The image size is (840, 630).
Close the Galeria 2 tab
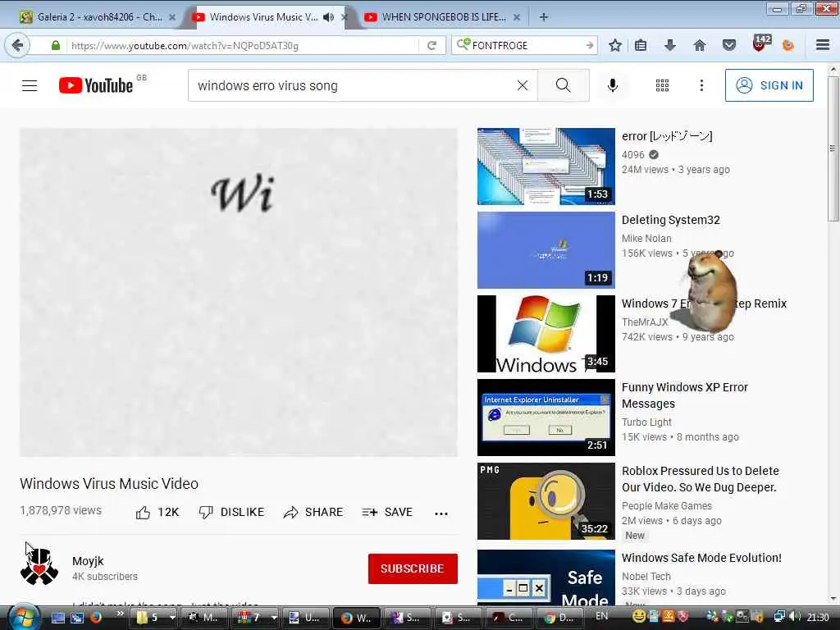click(172, 17)
